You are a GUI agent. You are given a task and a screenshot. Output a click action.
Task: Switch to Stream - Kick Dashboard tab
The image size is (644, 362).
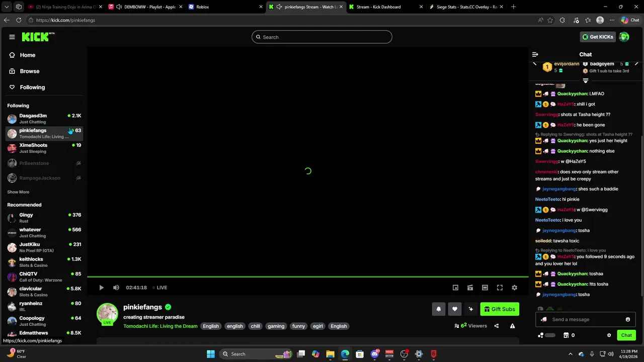[x=385, y=7]
